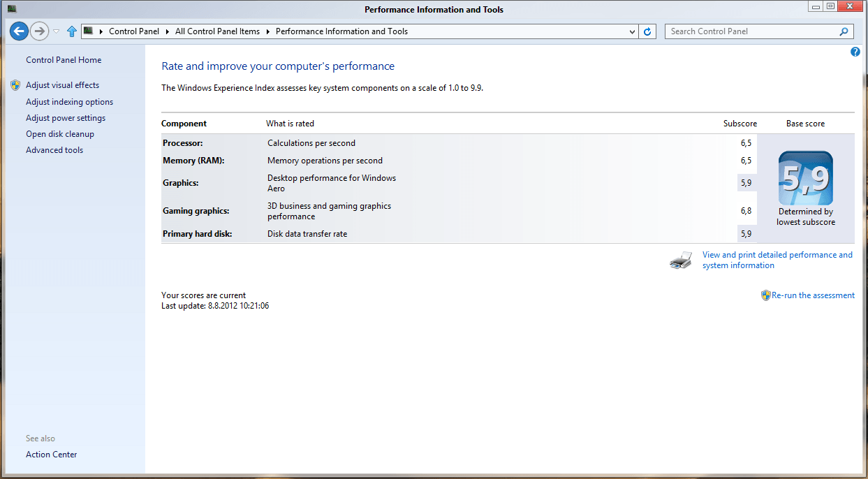Refresh the Control Panel page
This screenshot has height=479, width=868.
[x=647, y=31]
